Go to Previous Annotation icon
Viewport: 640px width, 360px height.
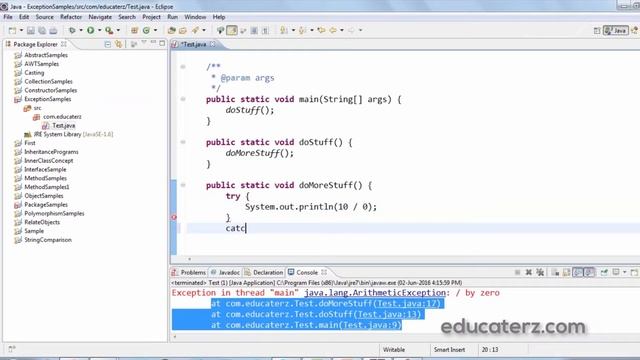click(x=302, y=30)
